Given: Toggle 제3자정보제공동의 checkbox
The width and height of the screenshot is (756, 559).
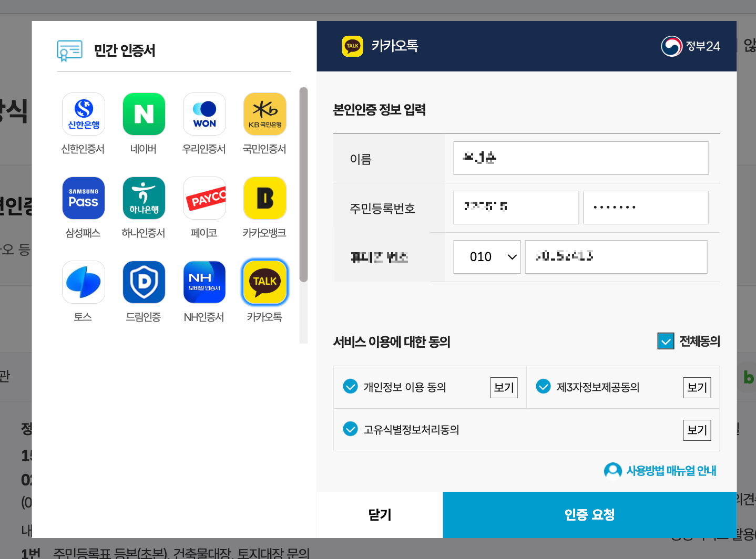Looking at the screenshot, I should pyautogui.click(x=543, y=386).
